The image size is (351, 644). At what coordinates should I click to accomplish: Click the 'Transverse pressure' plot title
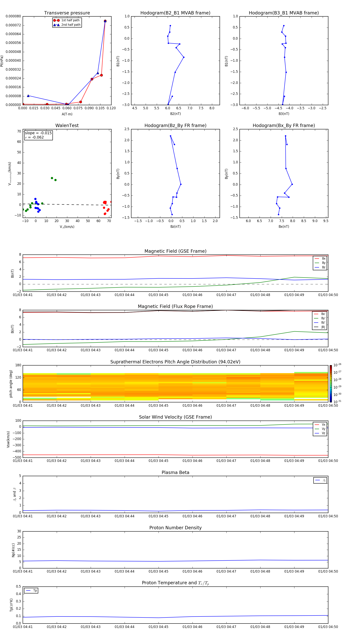[x=67, y=13]
